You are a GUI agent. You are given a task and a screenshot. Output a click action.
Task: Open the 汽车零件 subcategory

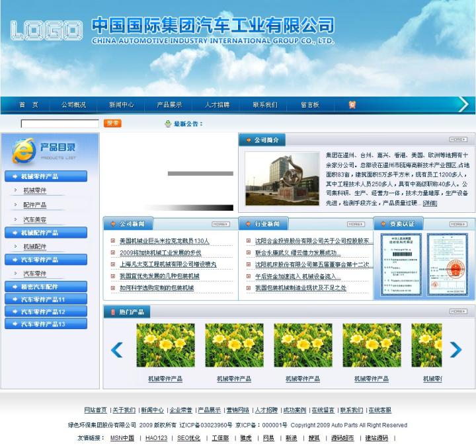35,274
